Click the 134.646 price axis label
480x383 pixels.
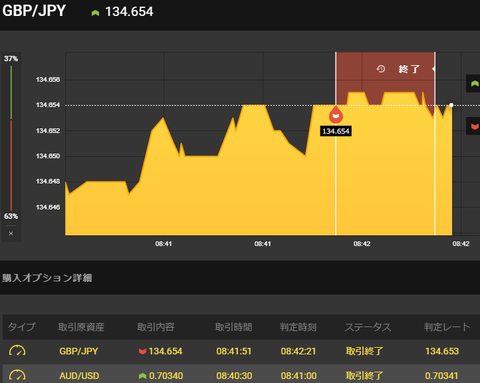click(x=48, y=207)
